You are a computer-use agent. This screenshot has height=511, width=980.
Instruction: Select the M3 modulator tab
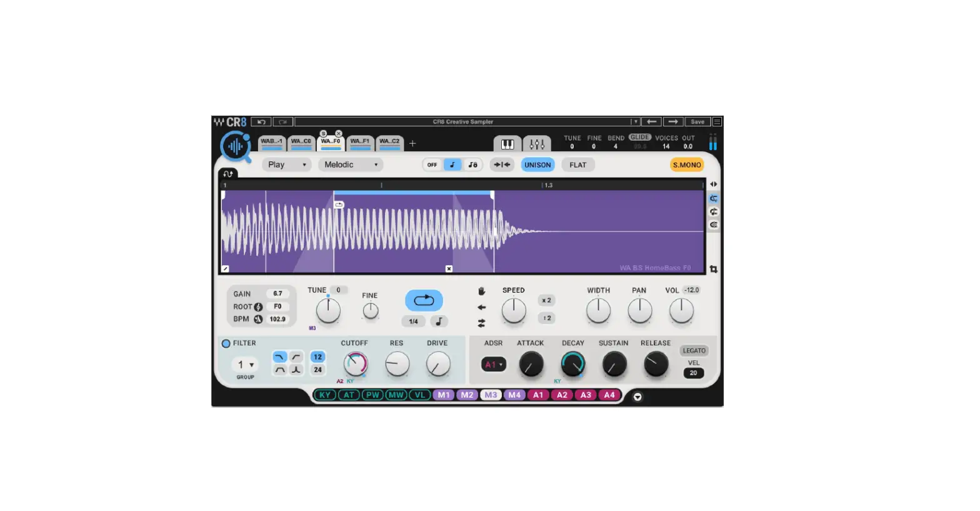coord(491,395)
